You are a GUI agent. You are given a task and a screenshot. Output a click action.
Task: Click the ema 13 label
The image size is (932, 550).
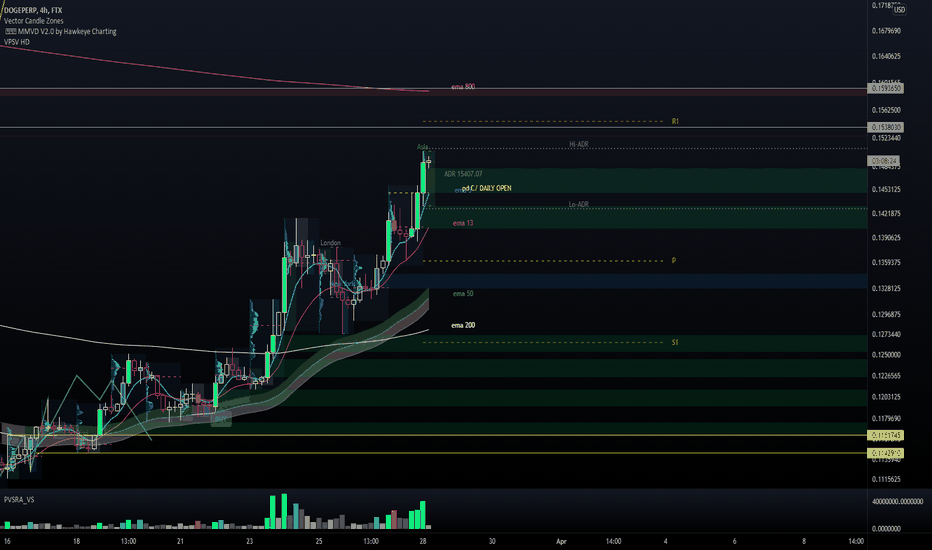pos(463,224)
